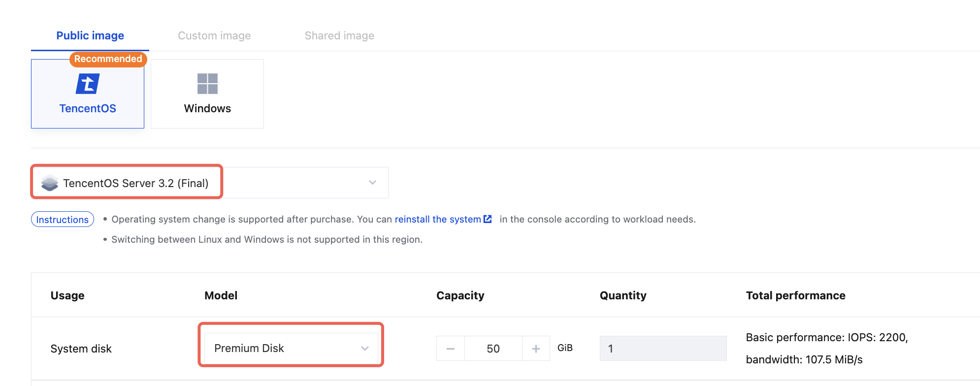Image resolution: width=980 pixels, height=386 pixels.
Task: Switch to the Public image tab
Action: [90, 35]
